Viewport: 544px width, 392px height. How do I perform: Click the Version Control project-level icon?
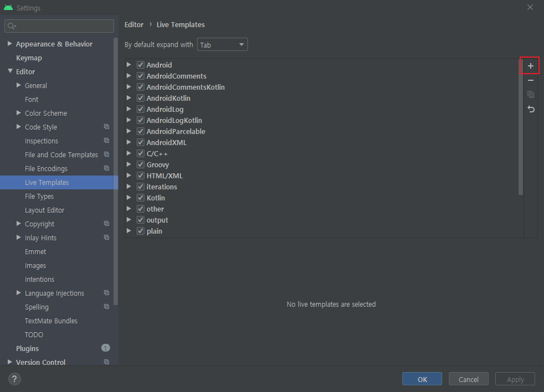coord(106,362)
